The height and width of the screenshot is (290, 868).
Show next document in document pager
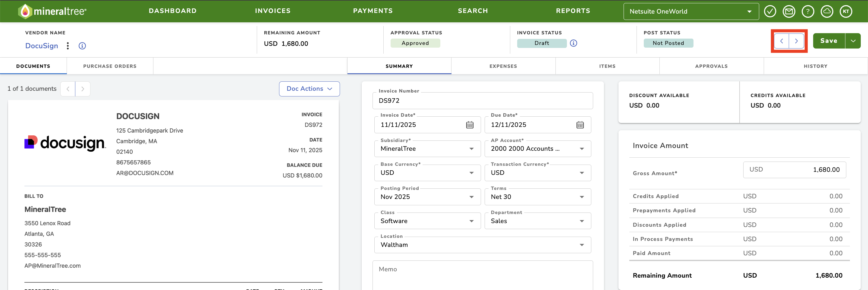[x=83, y=89]
